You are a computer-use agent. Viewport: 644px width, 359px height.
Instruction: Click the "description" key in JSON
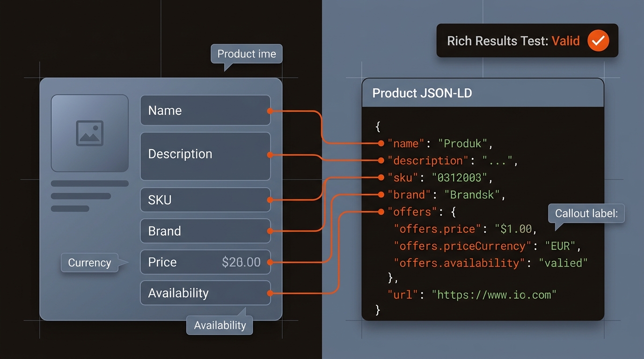pyautogui.click(x=428, y=160)
